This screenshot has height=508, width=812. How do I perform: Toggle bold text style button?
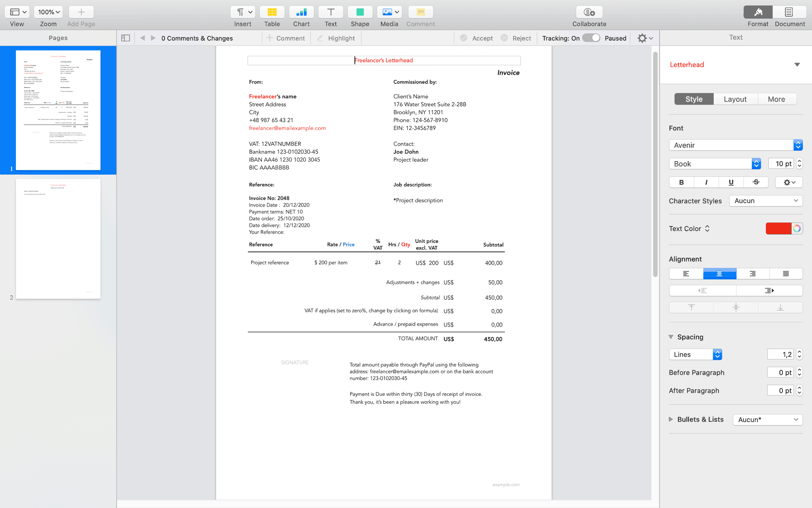pos(681,182)
